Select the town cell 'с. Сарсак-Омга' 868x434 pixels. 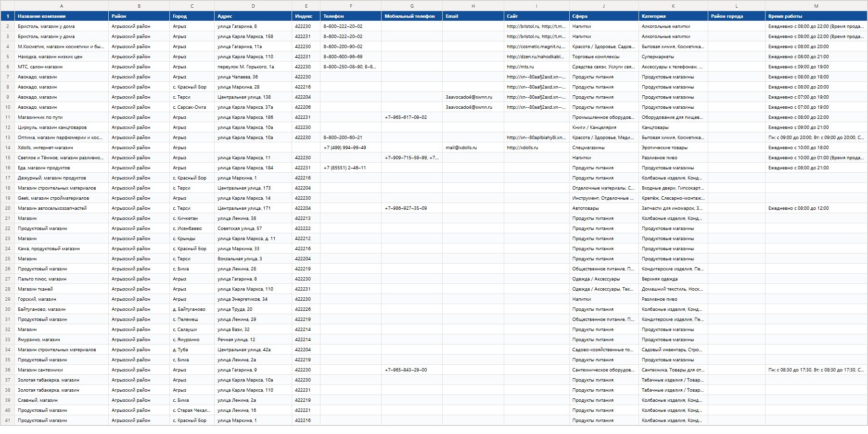click(192, 107)
